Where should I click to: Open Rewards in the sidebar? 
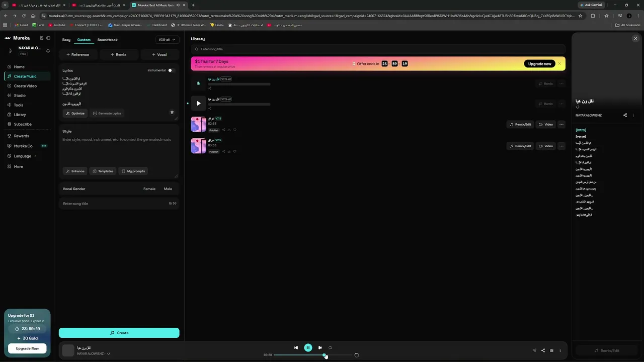click(21, 136)
